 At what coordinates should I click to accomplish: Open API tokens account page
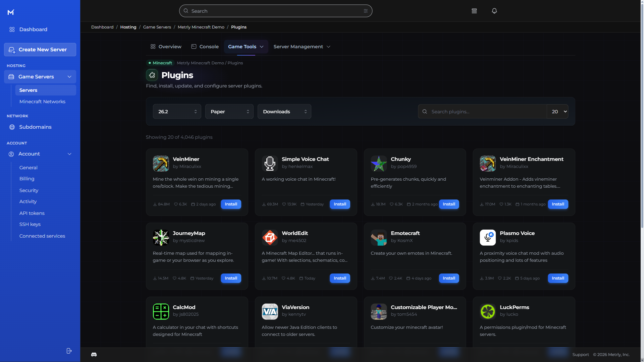[32, 213]
